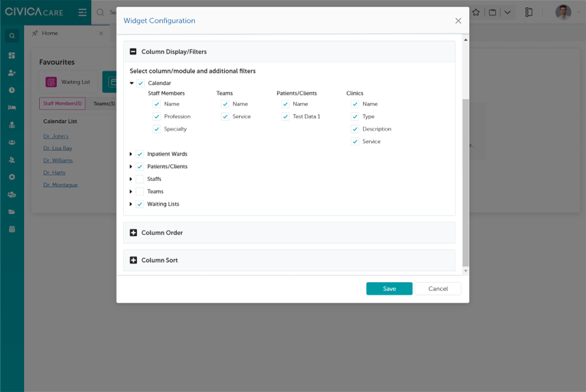Open the dashboard grid icon in sidebar
Viewport: 586px width, 392px height.
[12, 55]
